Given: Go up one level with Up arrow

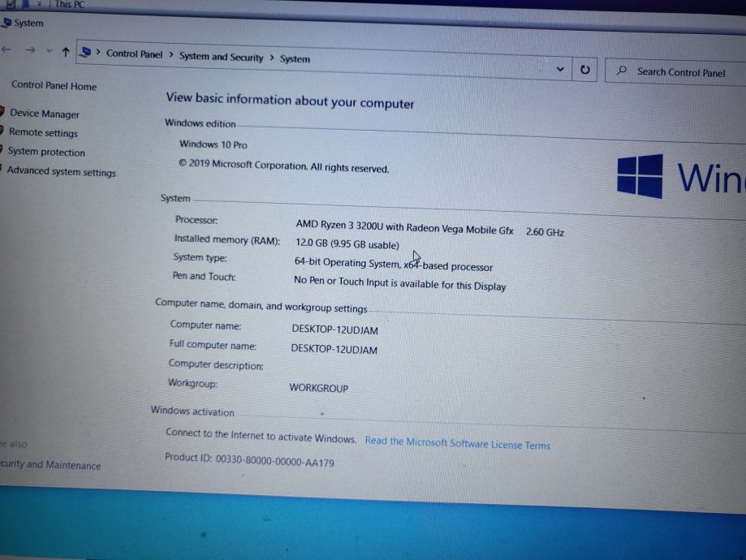Looking at the screenshot, I should 66,52.
